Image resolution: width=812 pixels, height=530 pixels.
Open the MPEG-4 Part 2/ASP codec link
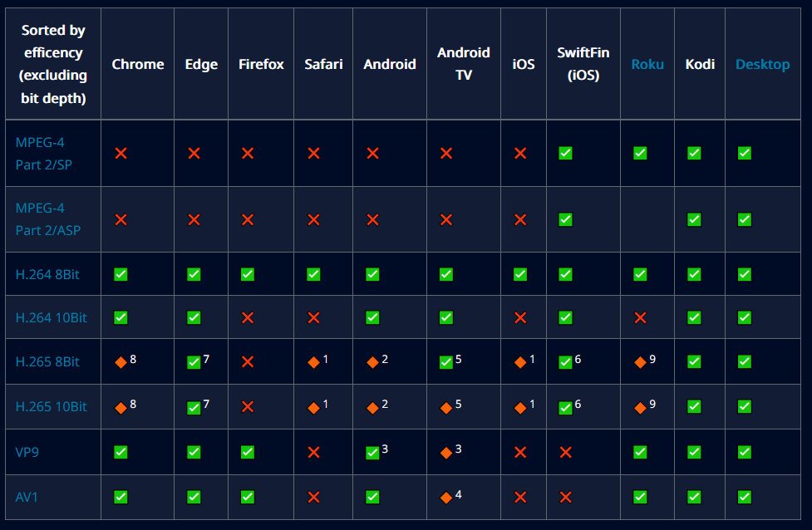pos(48,218)
